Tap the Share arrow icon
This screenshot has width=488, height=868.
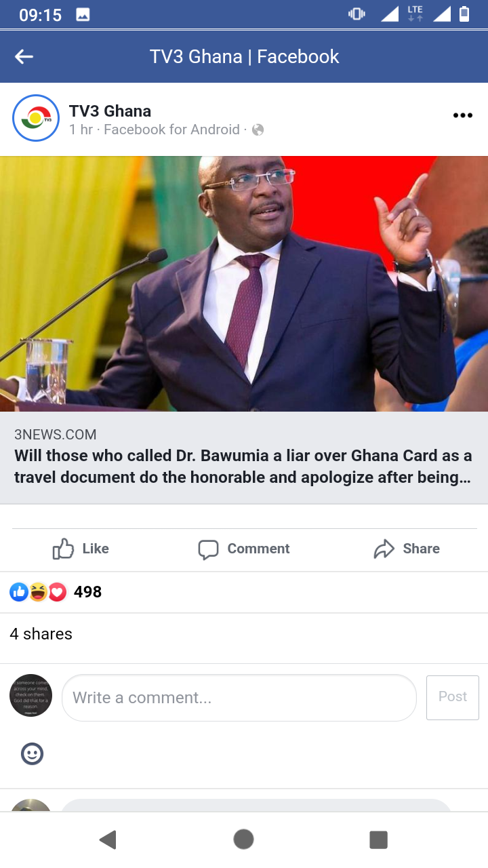click(384, 549)
